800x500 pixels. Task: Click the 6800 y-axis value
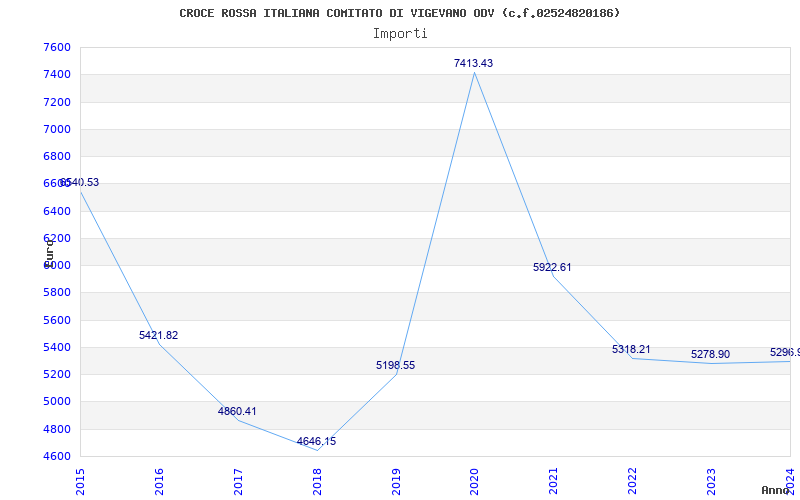click(57, 156)
